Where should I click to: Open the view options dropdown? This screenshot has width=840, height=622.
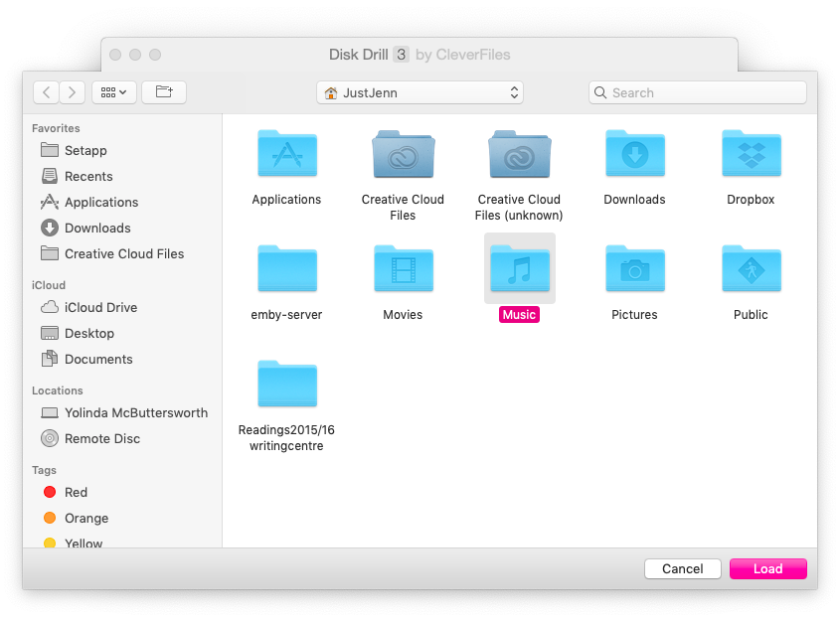pyautogui.click(x=112, y=91)
